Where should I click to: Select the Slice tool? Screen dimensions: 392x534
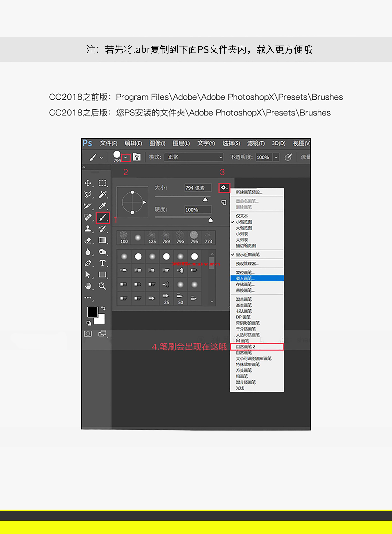[x=88, y=206]
